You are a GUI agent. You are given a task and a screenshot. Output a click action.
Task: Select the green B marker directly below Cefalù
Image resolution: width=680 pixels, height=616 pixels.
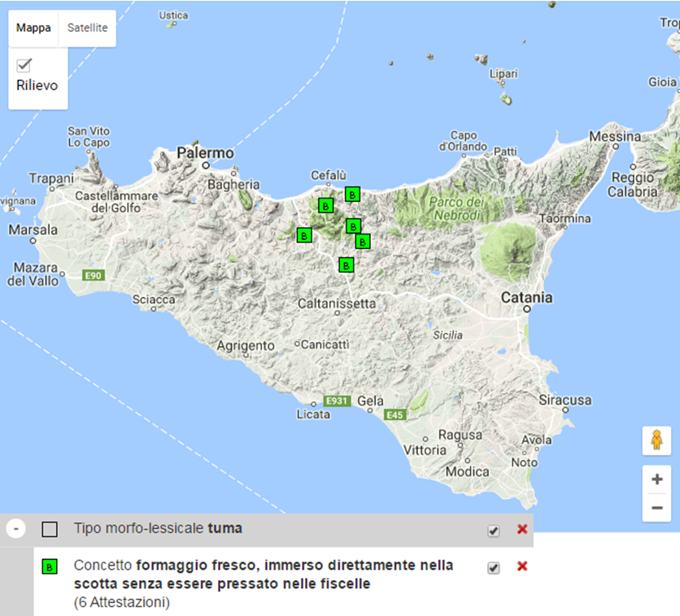point(325,205)
